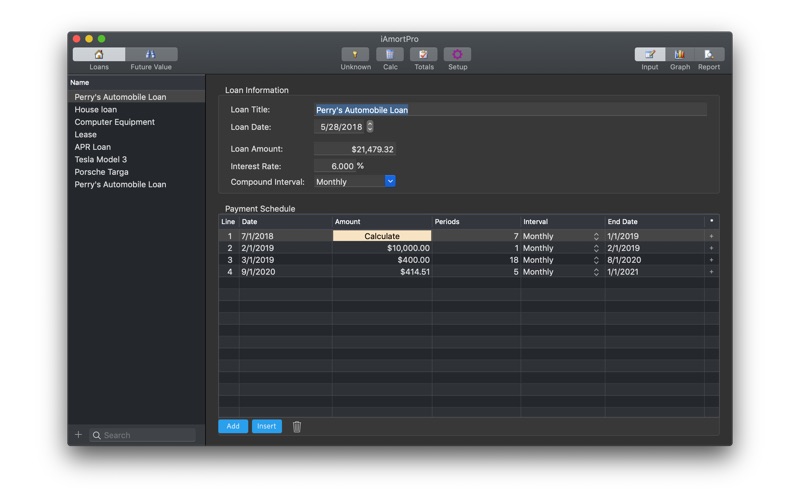Open the Compound Interval dropdown

pyautogui.click(x=390, y=181)
